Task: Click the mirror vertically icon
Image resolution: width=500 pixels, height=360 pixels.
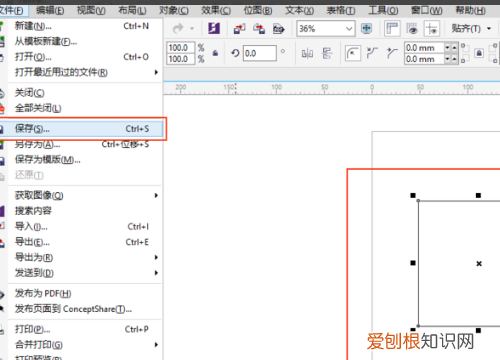Action: (327, 53)
